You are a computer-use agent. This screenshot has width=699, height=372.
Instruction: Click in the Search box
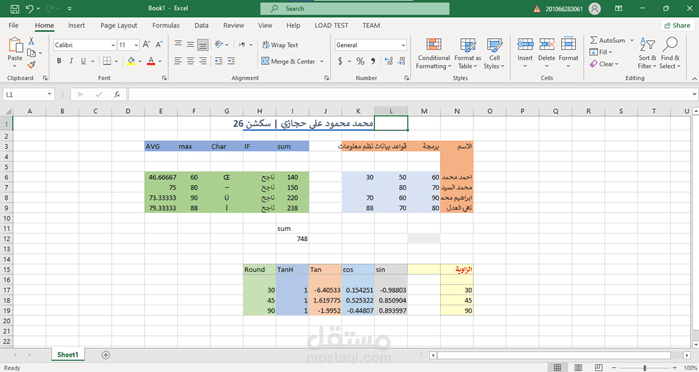pos(355,8)
